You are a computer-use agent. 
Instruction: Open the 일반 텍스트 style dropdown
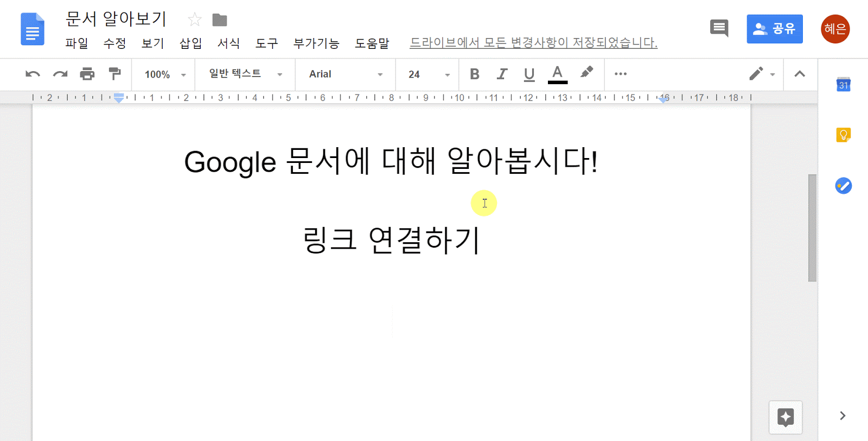(x=246, y=74)
